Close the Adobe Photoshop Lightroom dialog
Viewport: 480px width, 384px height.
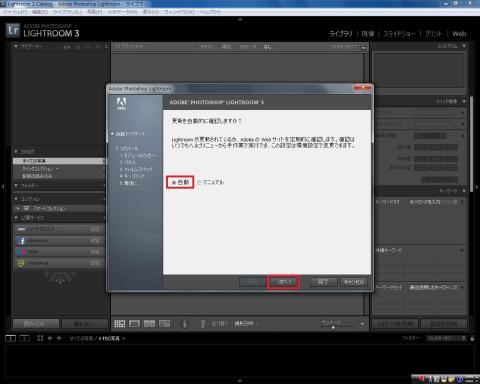(363, 88)
